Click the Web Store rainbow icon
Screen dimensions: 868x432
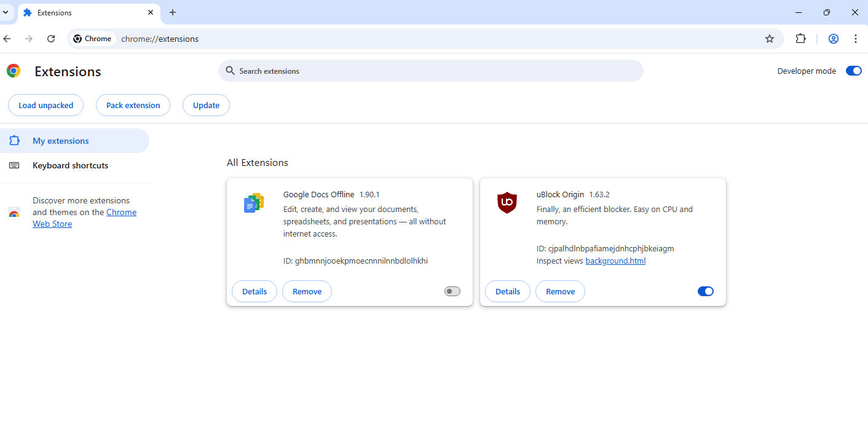pyautogui.click(x=14, y=213)
